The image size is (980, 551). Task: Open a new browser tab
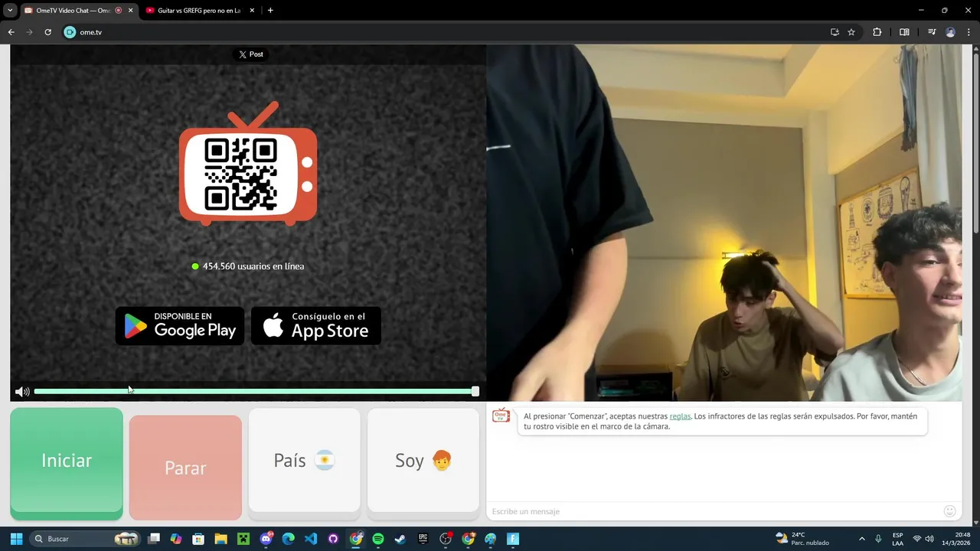(270, 11)
